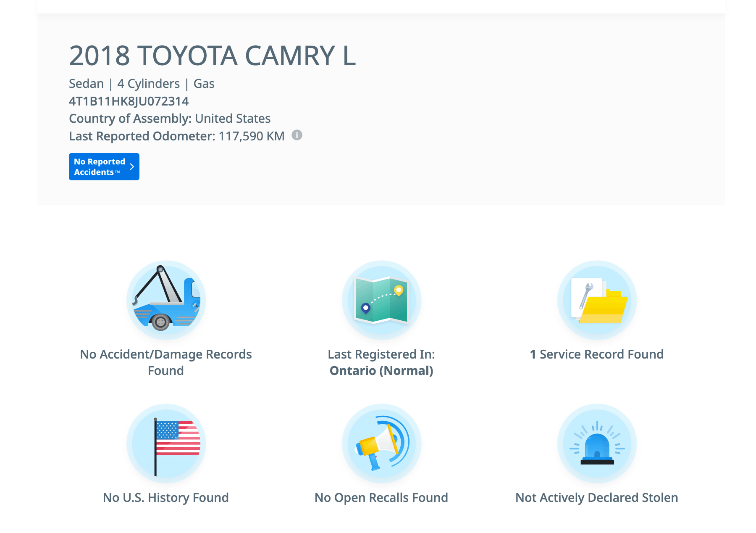Click "Country of Assembly: United States" text
Screen dimensions: 756x533
pyautogui.click(x=170, y=119)
